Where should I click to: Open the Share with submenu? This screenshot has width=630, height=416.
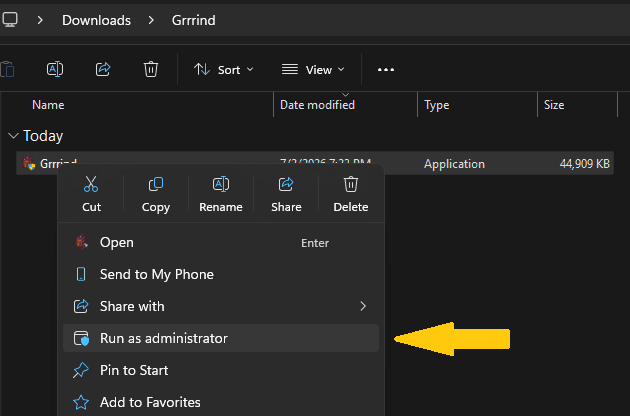pyautogui.click(x=221, y=306)
